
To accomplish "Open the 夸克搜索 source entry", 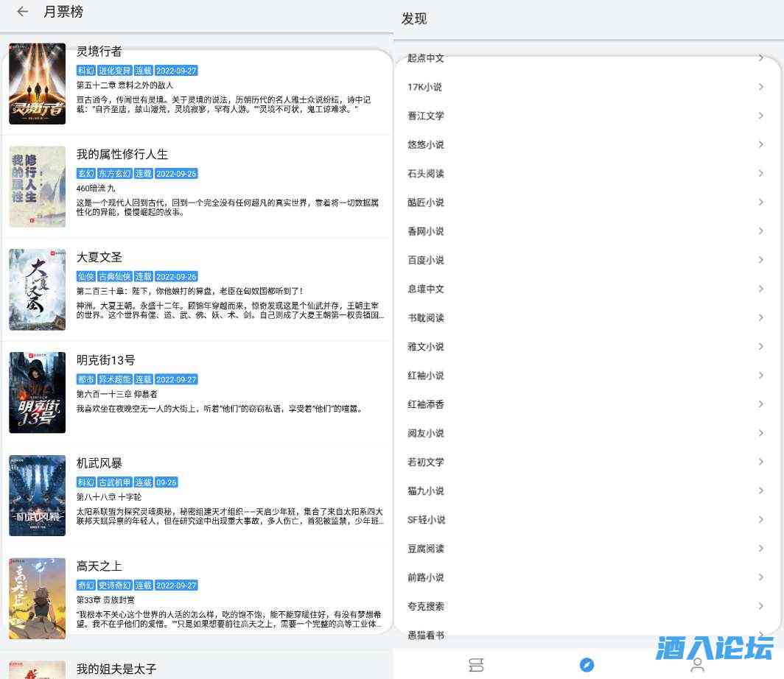I will click(587, 607).
